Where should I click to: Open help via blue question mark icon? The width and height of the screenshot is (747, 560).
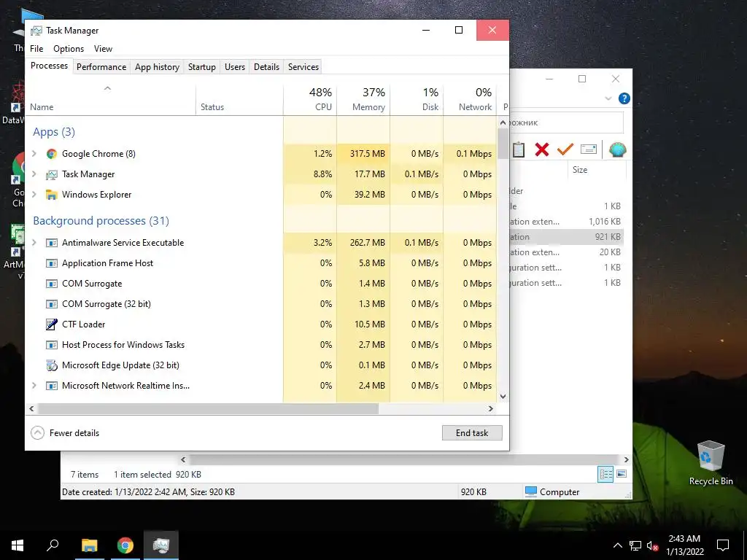624,98
